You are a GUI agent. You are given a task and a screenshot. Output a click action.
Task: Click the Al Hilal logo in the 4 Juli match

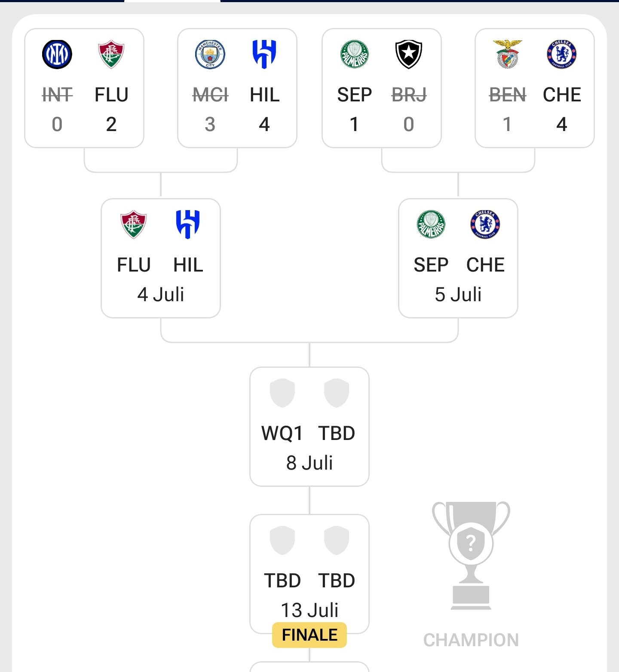tap(188, 224)
